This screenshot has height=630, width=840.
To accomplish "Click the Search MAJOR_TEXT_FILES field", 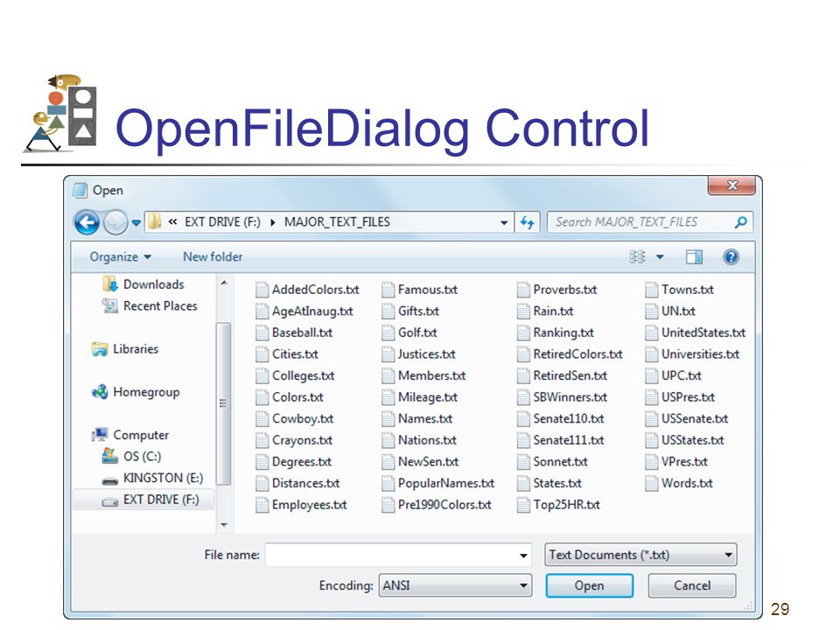I will [650, 221].
